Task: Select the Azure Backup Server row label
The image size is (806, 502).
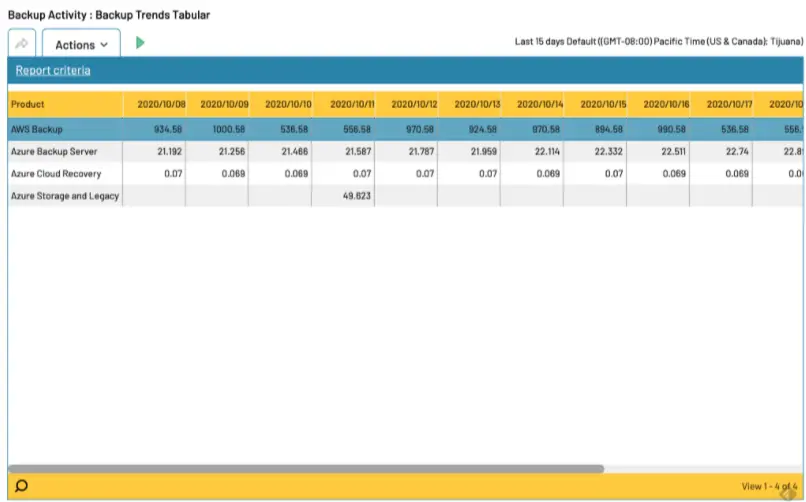Action: coord(54,152)
